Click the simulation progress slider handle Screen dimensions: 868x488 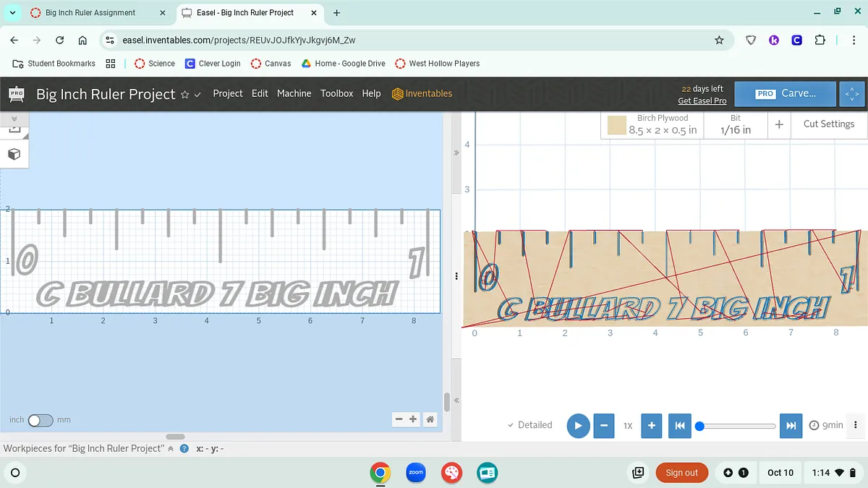click(699, 426)
